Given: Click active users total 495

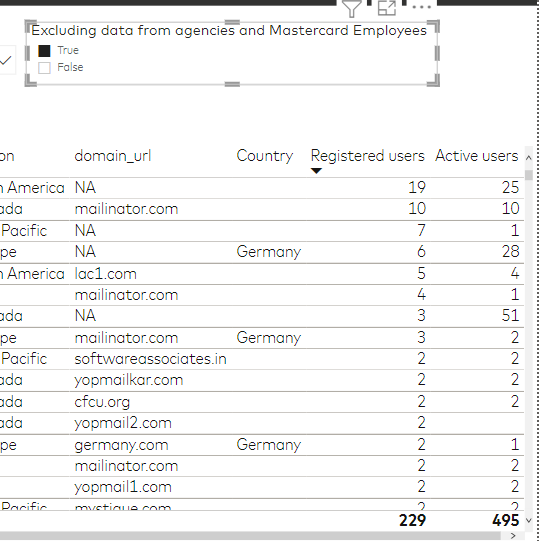Looking at the screenshot, I should click(x=505, y=520).
